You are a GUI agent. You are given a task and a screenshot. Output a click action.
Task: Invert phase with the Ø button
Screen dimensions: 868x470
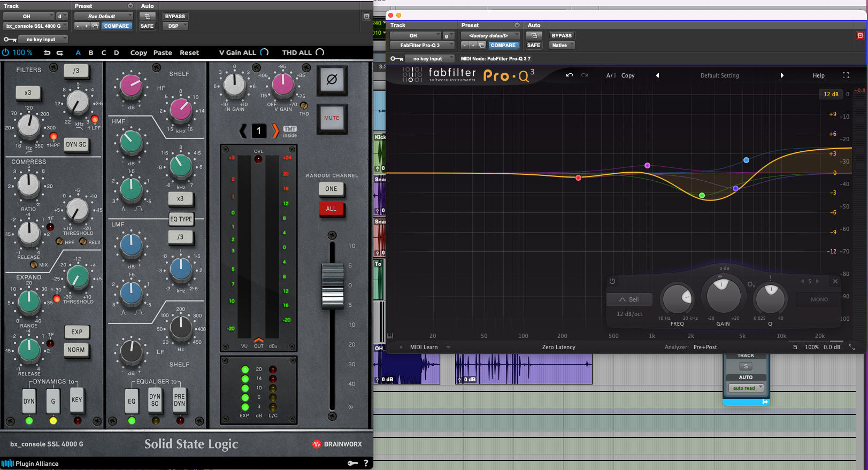point(332,80)
